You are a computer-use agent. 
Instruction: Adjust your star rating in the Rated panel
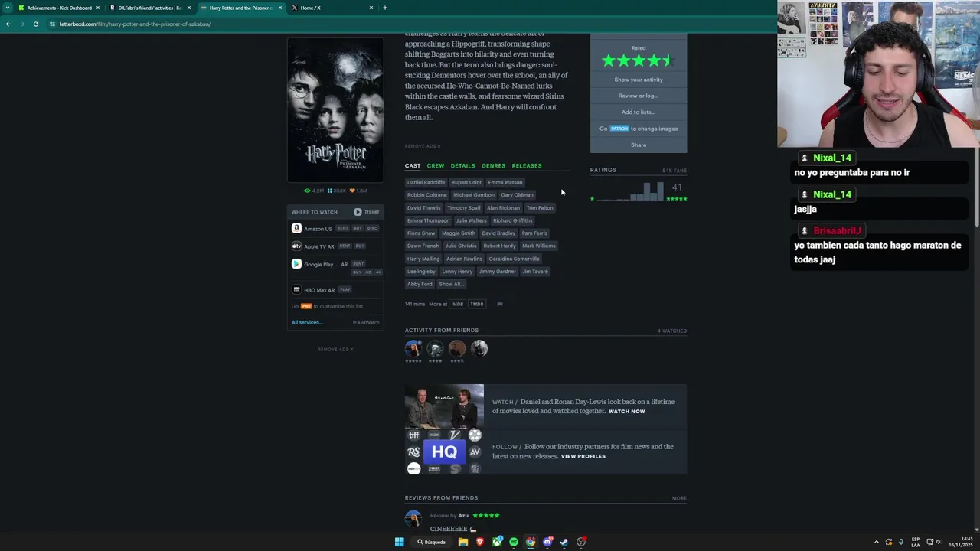(x=638, y=60)
